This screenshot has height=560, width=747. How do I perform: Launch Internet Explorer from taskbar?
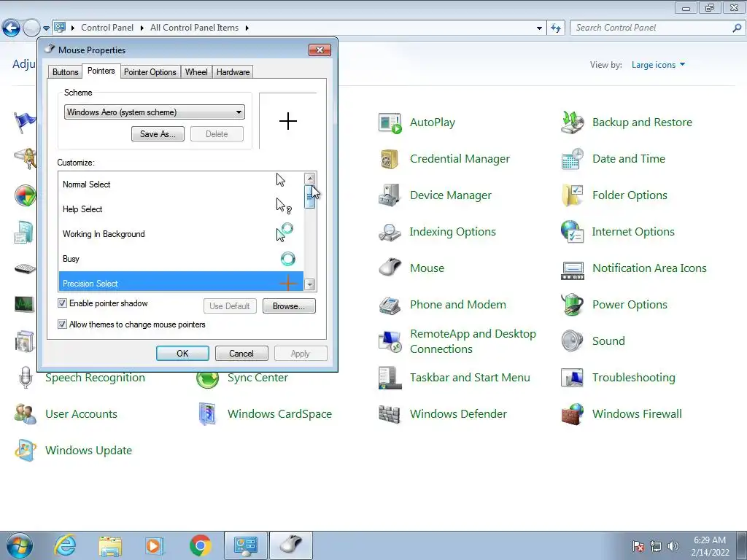point(65,545)
